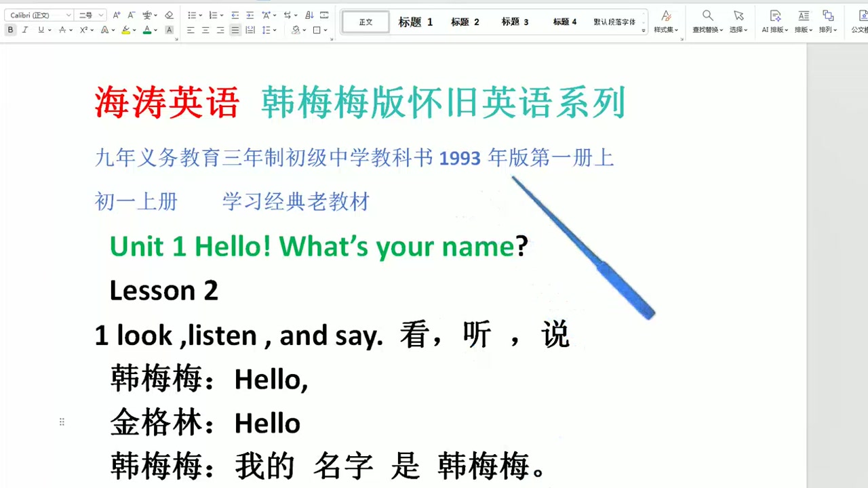Click the increase font size icon
Screen dimensions: 868x488
(x=117, y=15)
